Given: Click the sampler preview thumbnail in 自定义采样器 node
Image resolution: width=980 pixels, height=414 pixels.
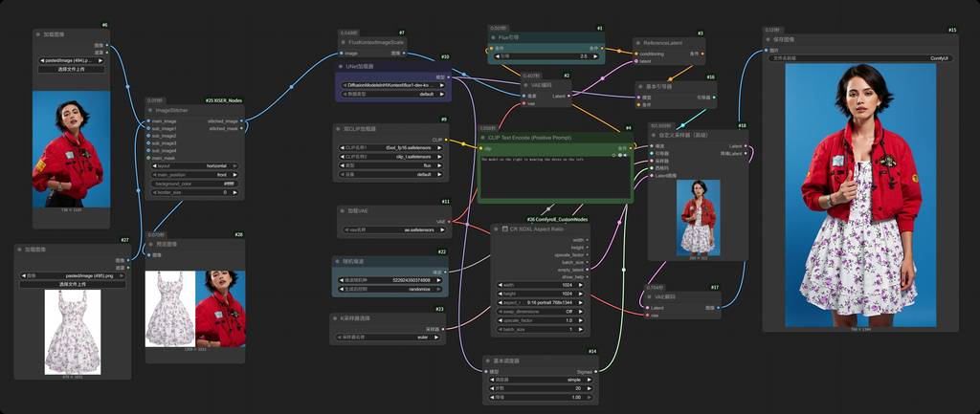Looking at the screenshot, I should [698, 217].
